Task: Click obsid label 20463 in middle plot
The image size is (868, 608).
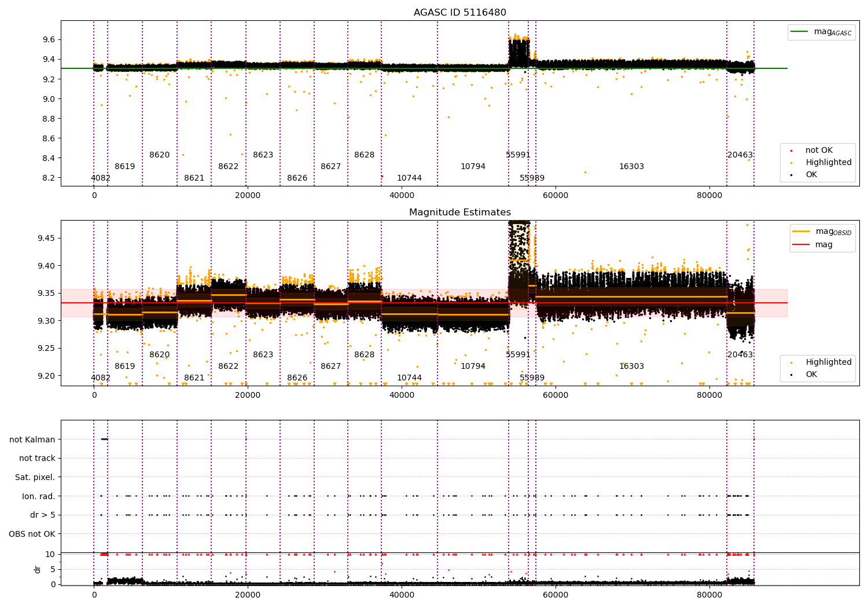Action: pyautogui.click(x=740, y=355)
